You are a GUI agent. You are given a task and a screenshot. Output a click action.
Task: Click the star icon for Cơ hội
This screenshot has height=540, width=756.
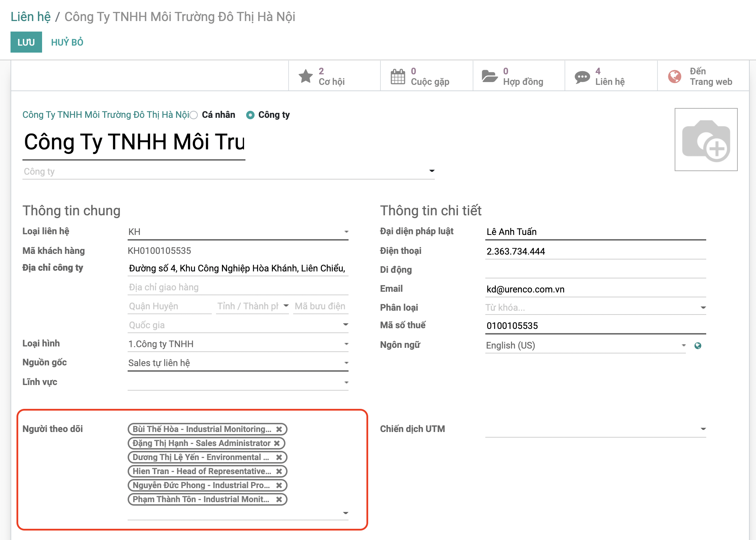[306, 76]
